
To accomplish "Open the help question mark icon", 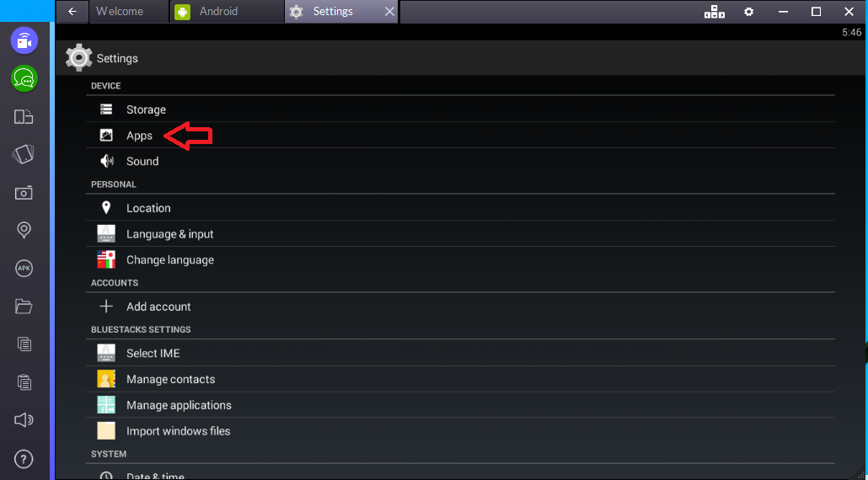I will 24,458.
